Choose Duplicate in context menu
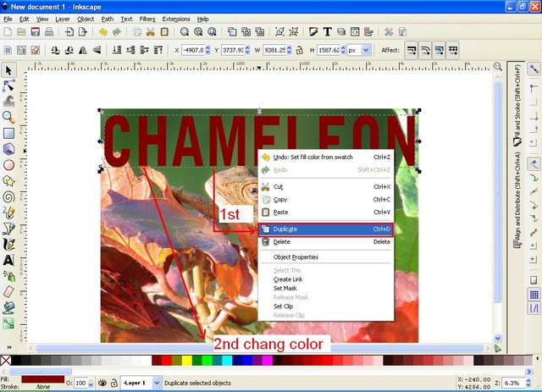The height and width of the screenshot is (392, 542). [x=325, y=229]
